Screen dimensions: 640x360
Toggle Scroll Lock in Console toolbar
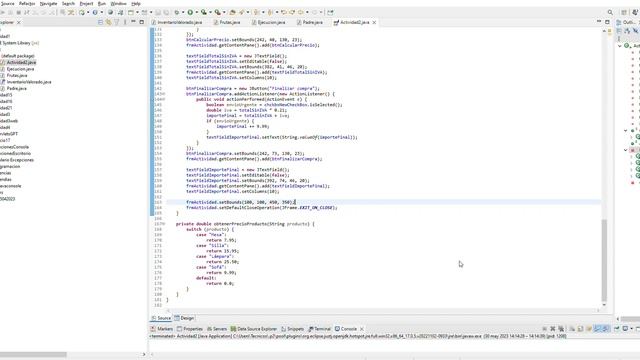[x=580, y=329]
